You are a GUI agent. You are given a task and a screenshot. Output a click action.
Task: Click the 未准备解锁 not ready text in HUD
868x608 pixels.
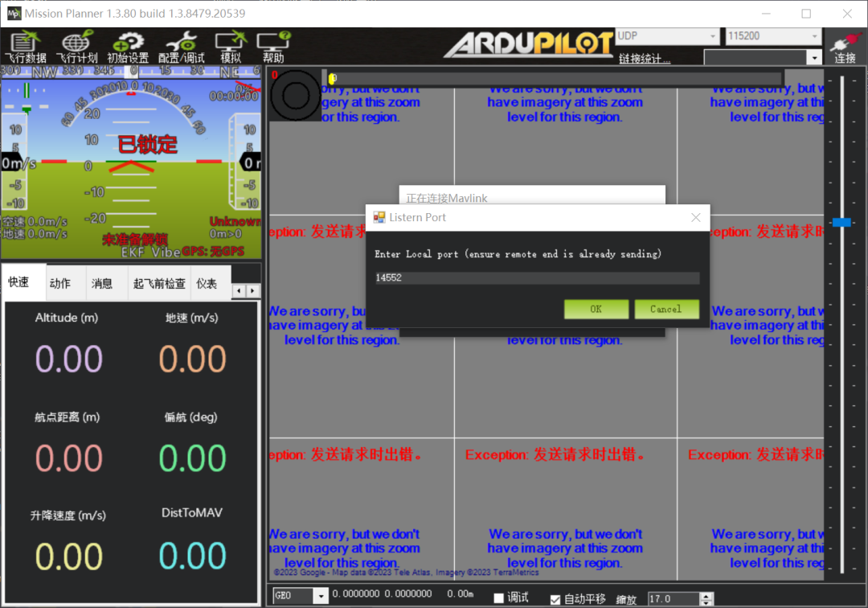coord(135,239)
